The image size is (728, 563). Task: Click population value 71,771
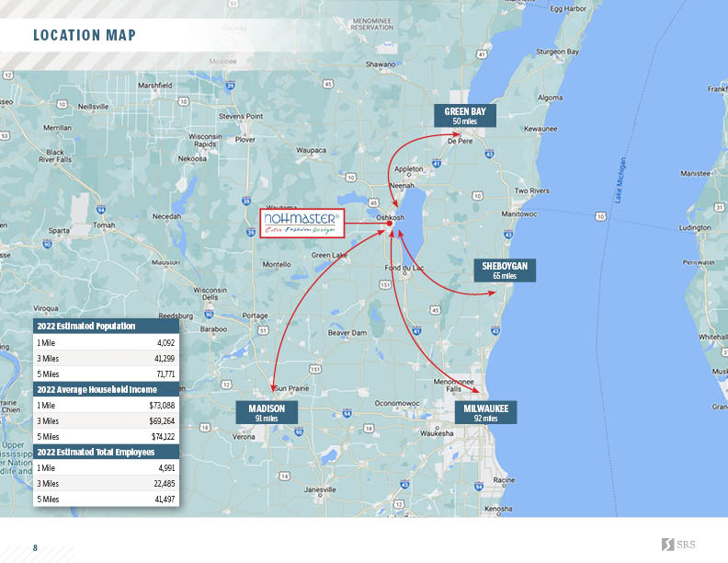165,373
